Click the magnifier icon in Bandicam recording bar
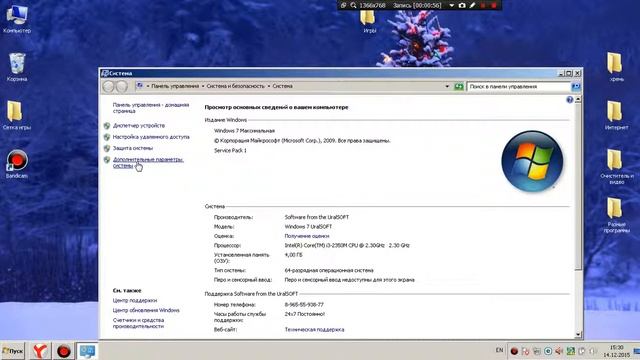 click(353, 5)
